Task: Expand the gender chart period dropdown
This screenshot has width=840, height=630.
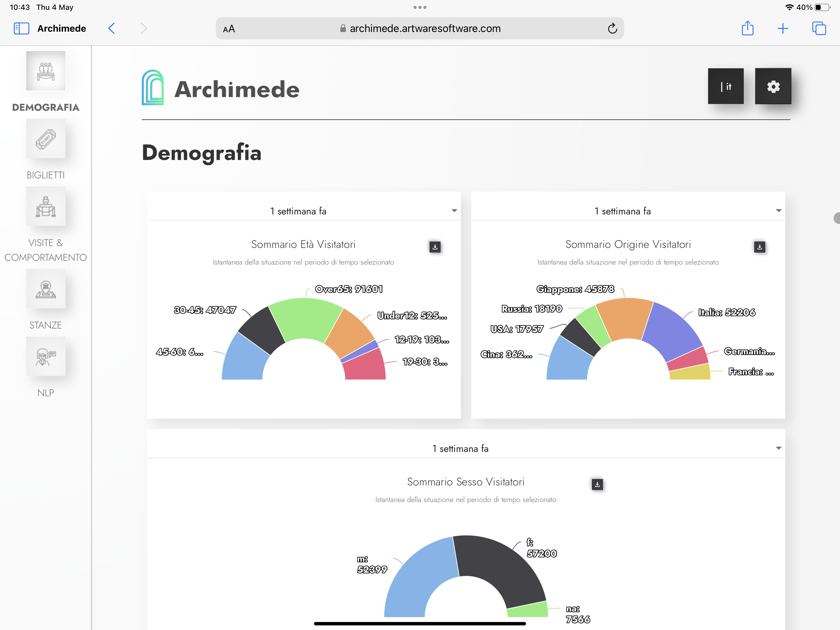Action: pos(778,449)
